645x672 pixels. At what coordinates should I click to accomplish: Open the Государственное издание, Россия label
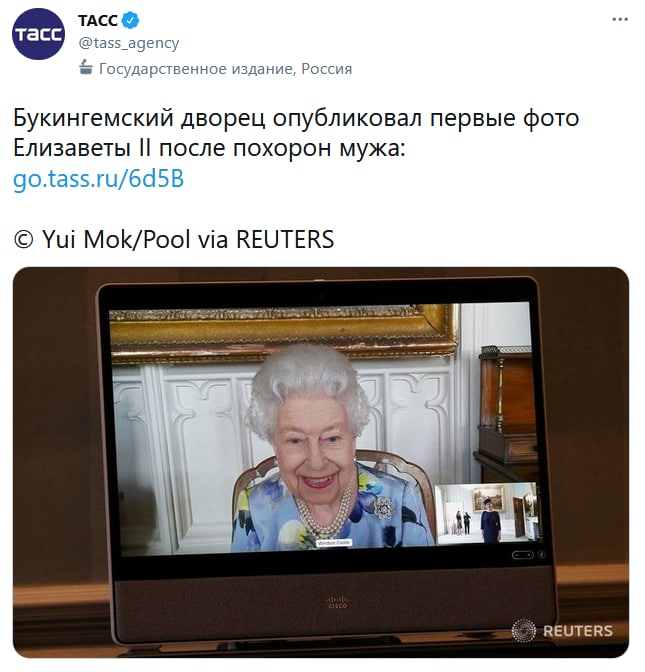pyautogui.click(x=225, y=69)
